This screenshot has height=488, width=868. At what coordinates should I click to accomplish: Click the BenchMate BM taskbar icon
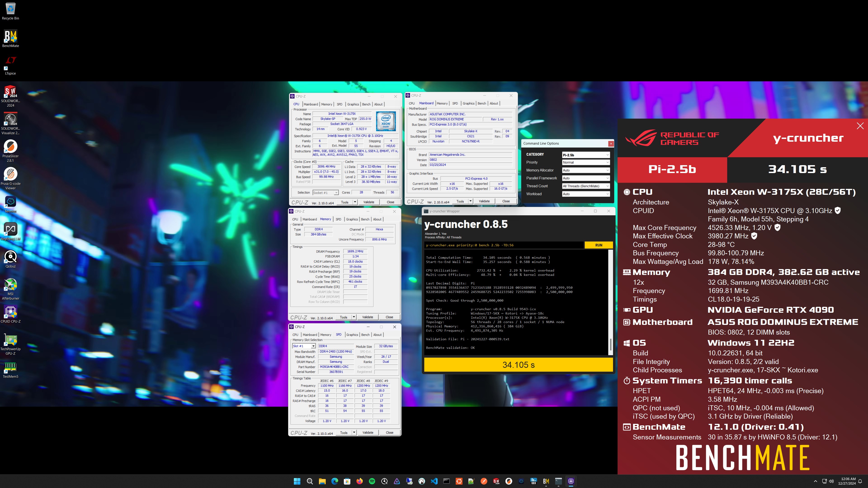pyautogui.click(x=546, y=481)
